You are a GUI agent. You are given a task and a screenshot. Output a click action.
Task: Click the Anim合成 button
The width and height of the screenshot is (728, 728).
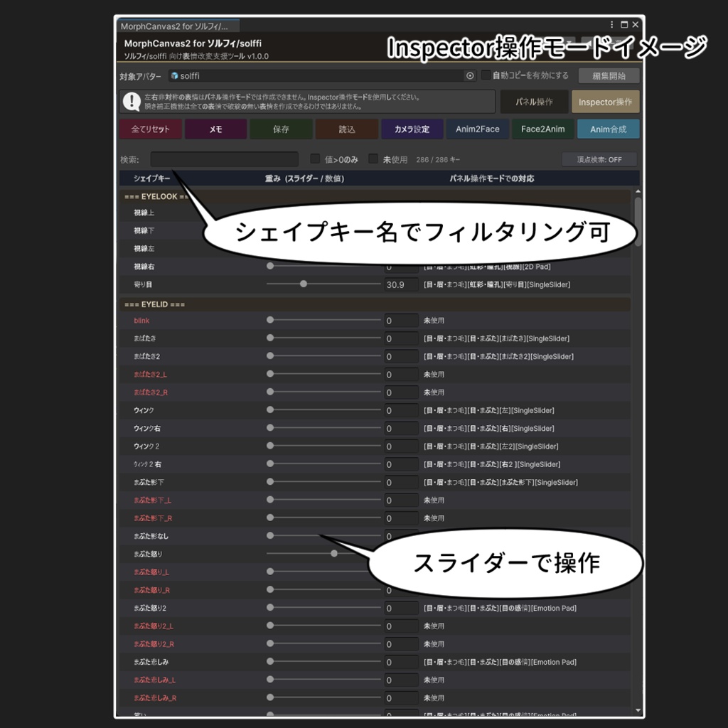click(609, 129)
